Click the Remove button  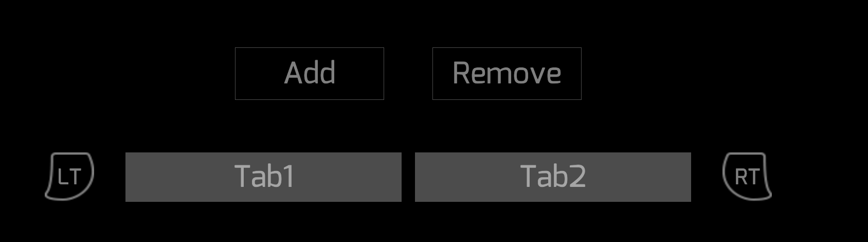coord(507,74)
